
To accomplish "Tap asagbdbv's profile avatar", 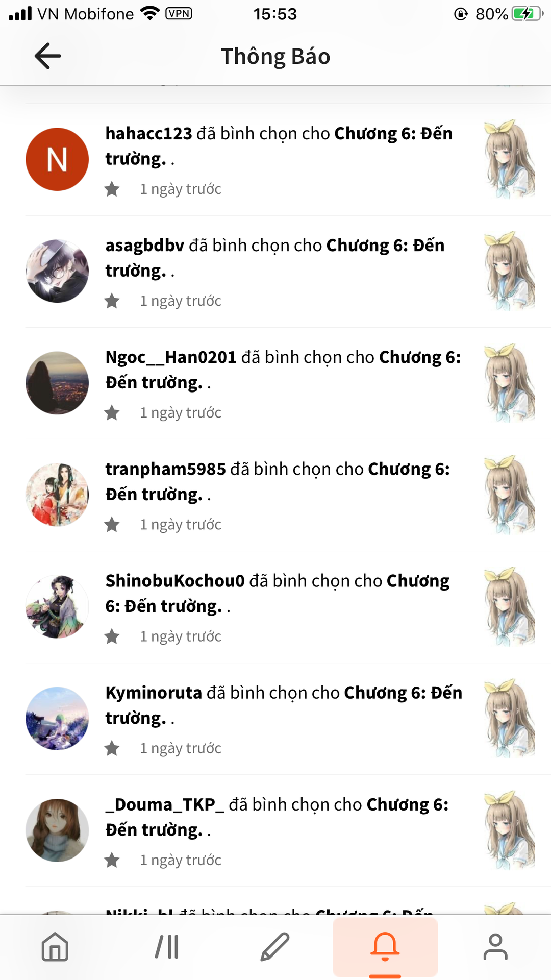I will 57,271.
